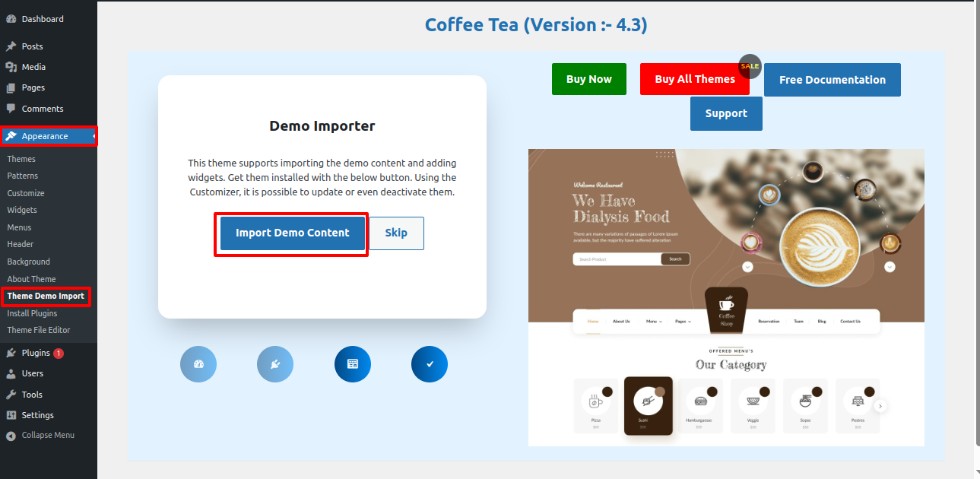Click the green Buy Now button
980x479 pixels.
(589, 79)
